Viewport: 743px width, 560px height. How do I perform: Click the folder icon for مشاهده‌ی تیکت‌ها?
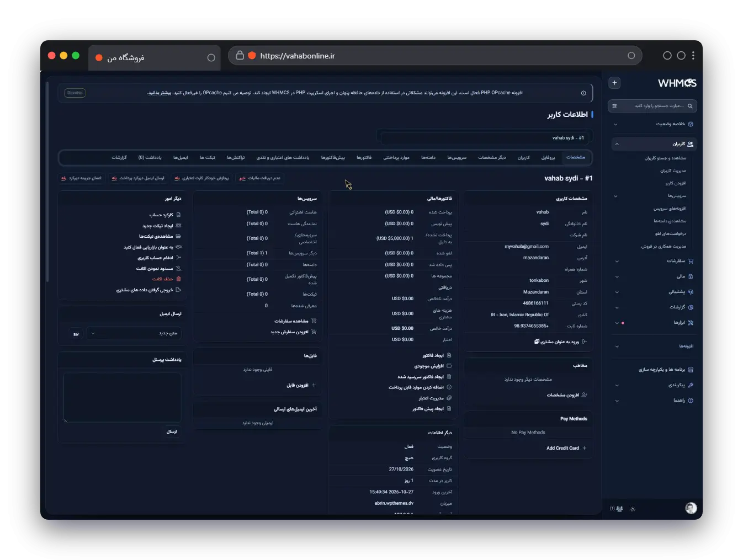pyautogui.click(x=178, y=236)
